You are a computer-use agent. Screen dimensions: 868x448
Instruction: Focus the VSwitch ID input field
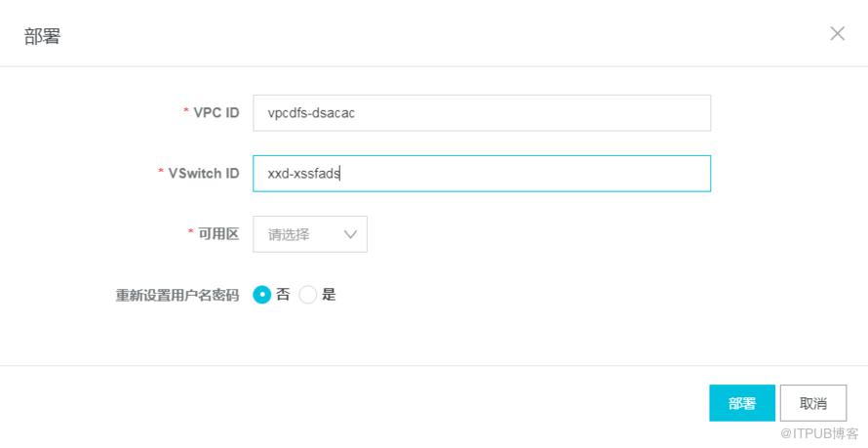(x=482, y=174)
